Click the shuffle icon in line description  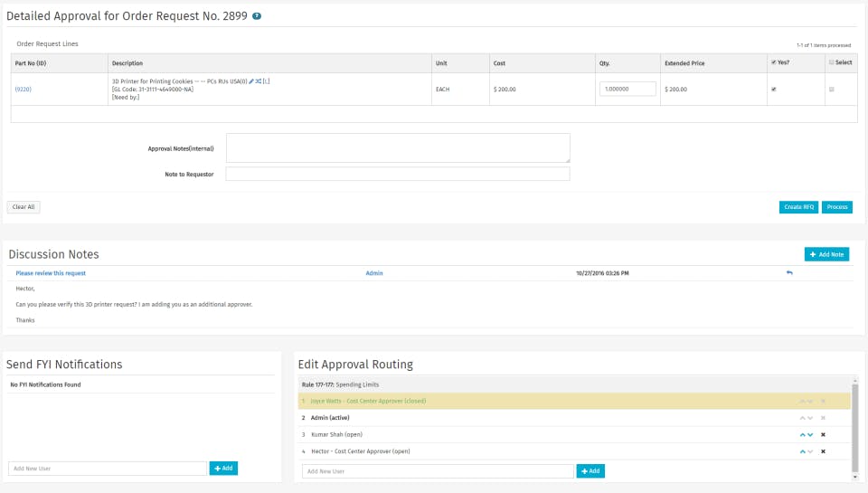[258, 81]
